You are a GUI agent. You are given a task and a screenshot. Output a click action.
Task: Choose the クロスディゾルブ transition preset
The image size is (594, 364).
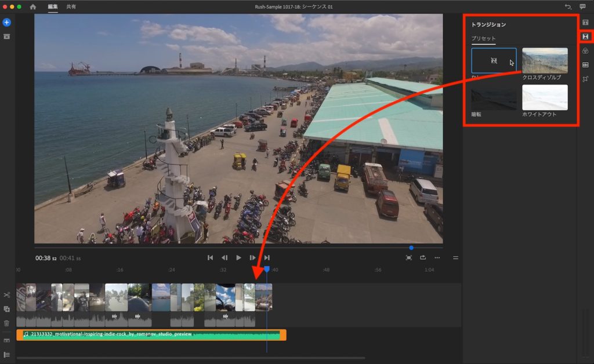[x=545, y=61]
